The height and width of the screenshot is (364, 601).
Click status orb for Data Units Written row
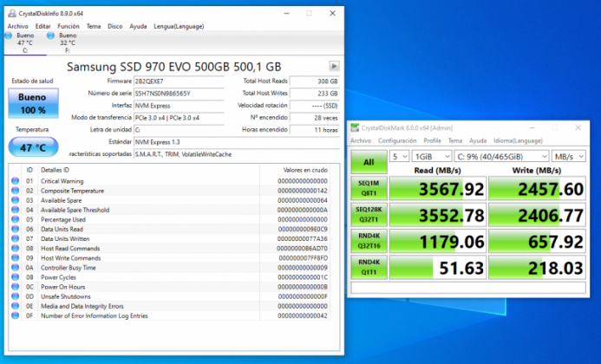coord(16,238)
